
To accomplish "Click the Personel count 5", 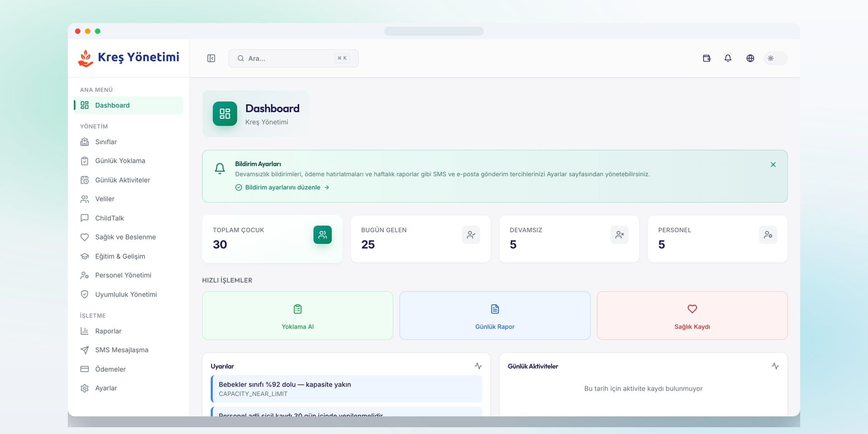I will (661, 245).
